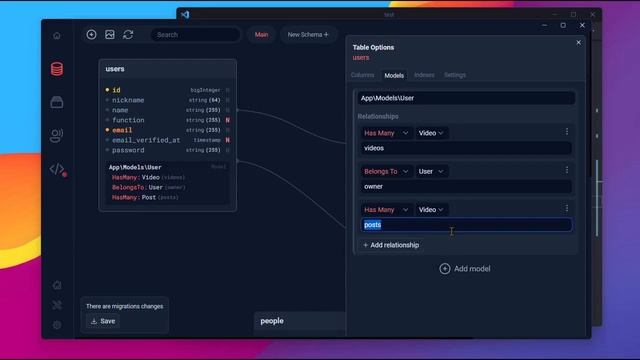Click the refresh sync toolbar icon

coord(128,35)
